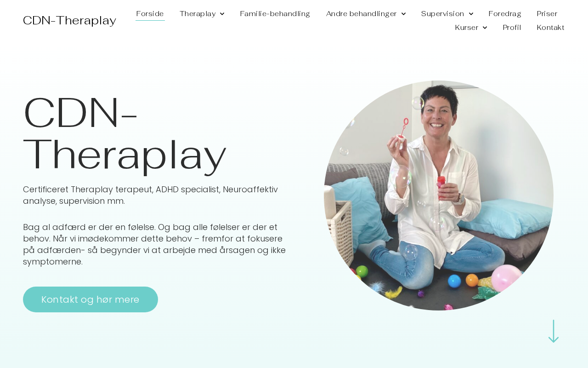This screenshot has height=368, width=588.
Task: Expand the Andre behandlinger chevron
Action: coord(403,14)
